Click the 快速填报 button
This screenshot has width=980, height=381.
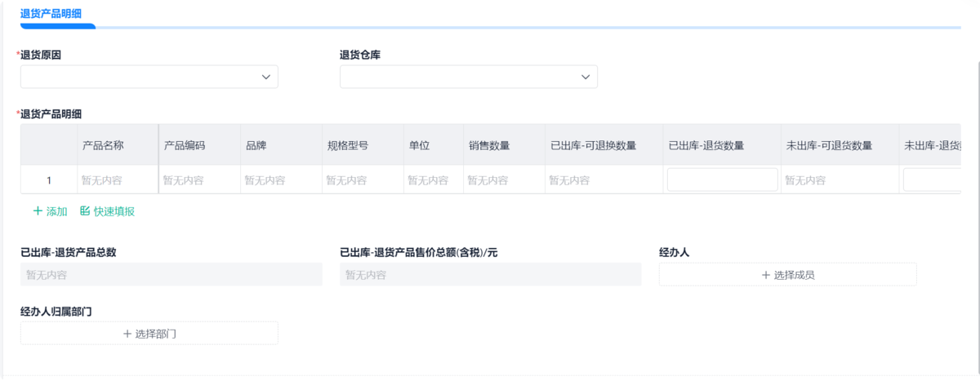[108, 211]
